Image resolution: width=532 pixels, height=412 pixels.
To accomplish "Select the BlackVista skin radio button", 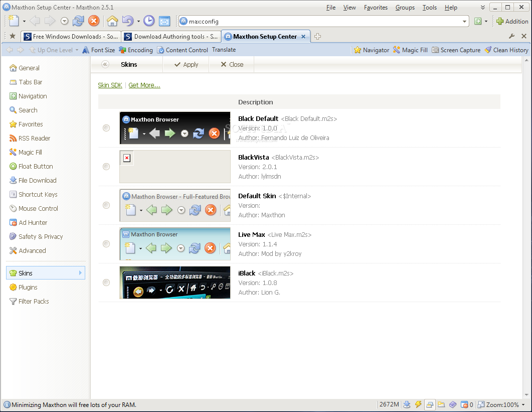I will [x=106, y=167].
